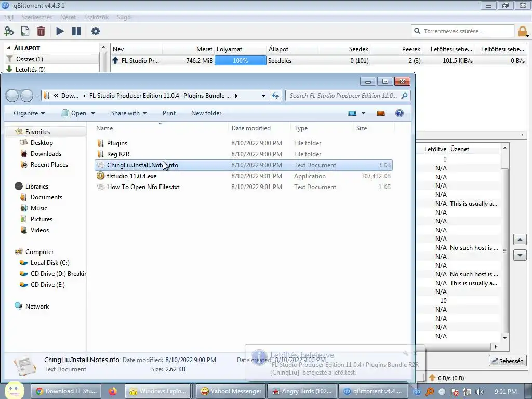Switch to Yahoo! Messenger taskbar button
Viewport: 532px width, 399px height.
click(x=231, y=391)
